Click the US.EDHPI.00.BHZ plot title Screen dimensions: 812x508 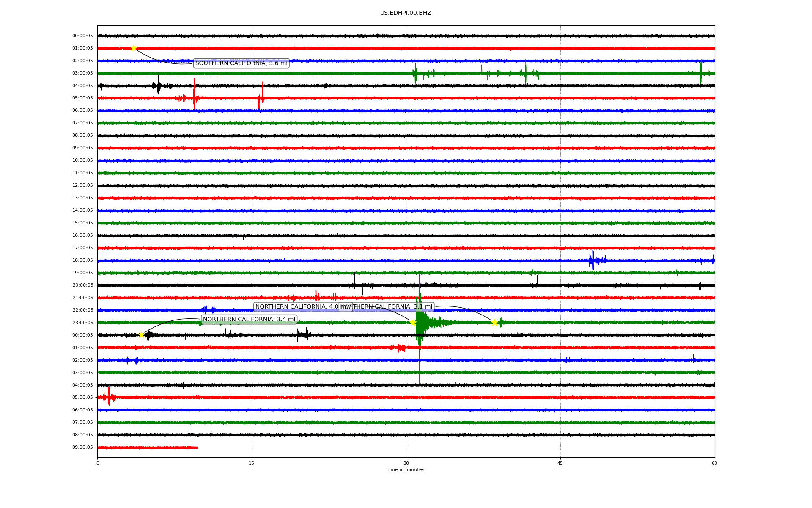pos(406,13)
